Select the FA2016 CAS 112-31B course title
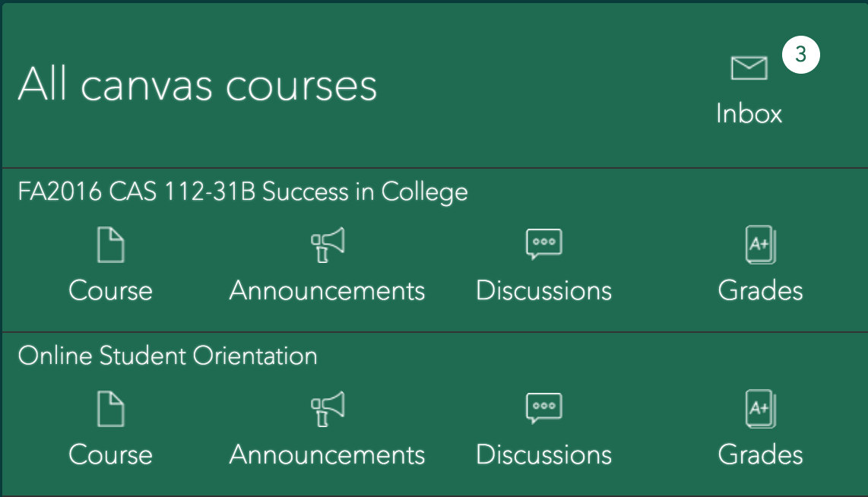 (242, 192)
